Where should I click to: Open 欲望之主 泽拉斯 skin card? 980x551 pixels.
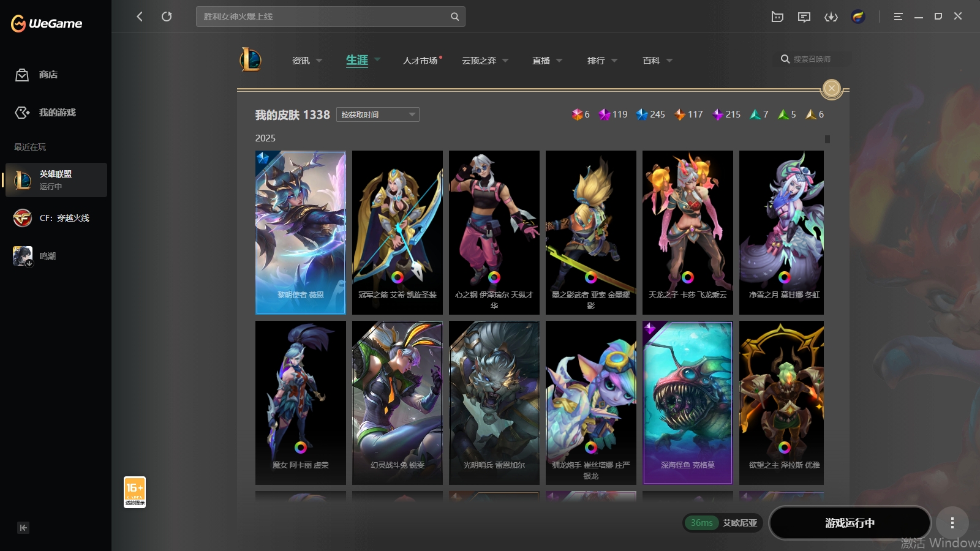click(782, 403)
